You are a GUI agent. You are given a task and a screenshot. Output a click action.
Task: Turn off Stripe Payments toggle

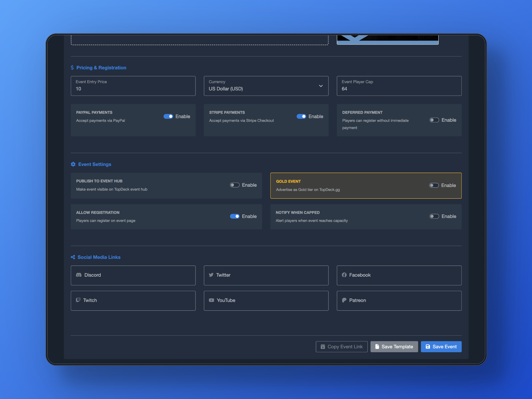(x=301, y=116)
